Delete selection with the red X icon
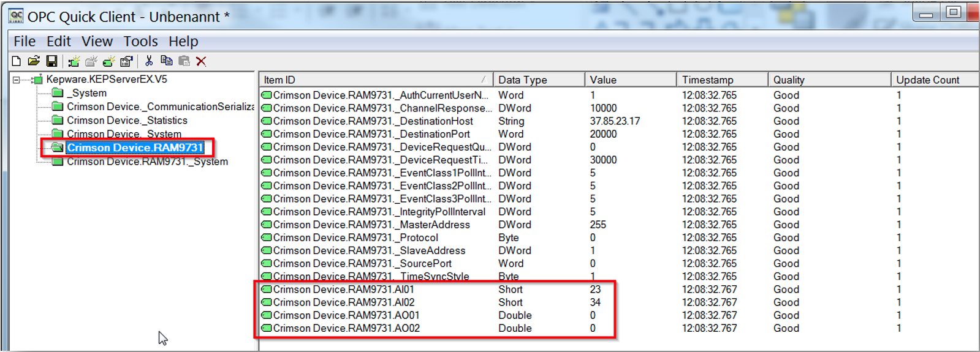The image size is (980, 352). coord(201,61)
